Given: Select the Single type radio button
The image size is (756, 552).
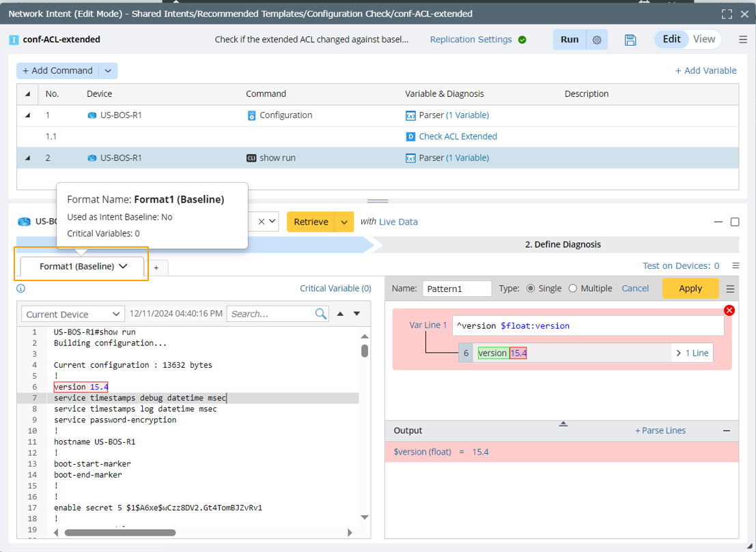Looking at the screenshot, I should (531, 289).
